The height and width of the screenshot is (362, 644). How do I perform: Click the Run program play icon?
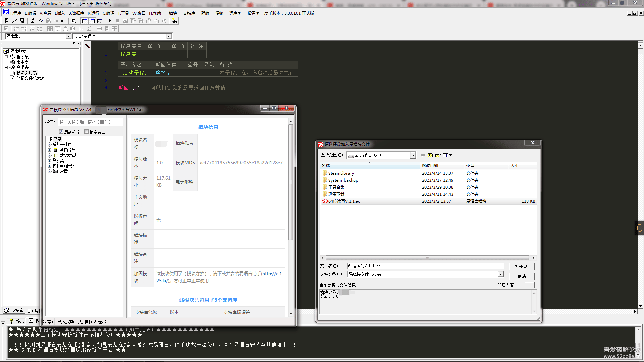tap(110, 21)
